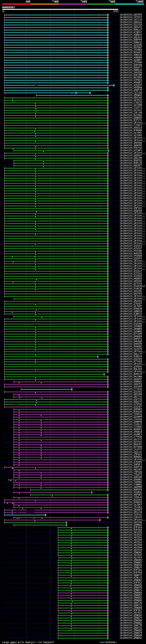The image size is (146, 644).
Task: Select hit label UniRef100_C1H308
Action: tap(131, 419)
